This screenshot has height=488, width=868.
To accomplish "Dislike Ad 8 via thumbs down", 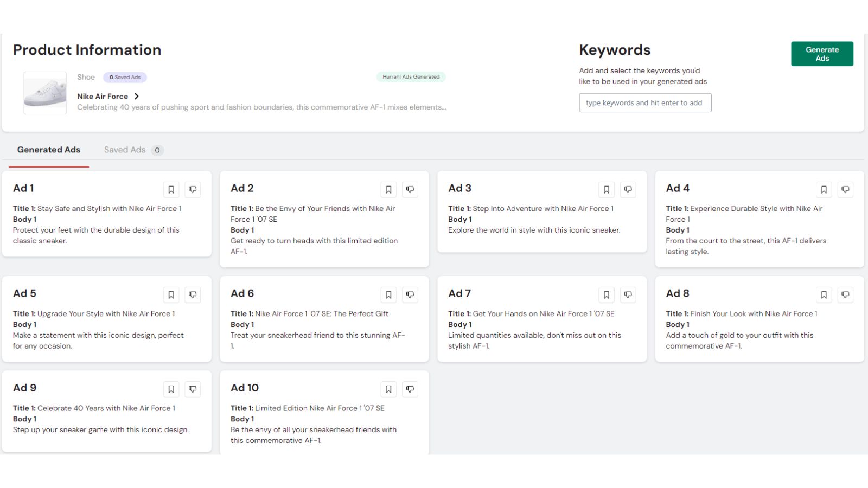I will click(845, 294).
